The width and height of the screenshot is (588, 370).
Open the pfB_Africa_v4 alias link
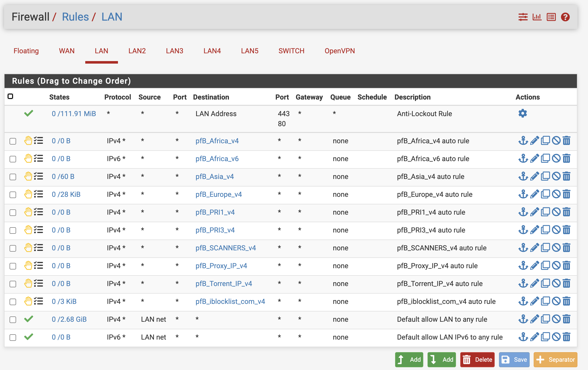217,141
